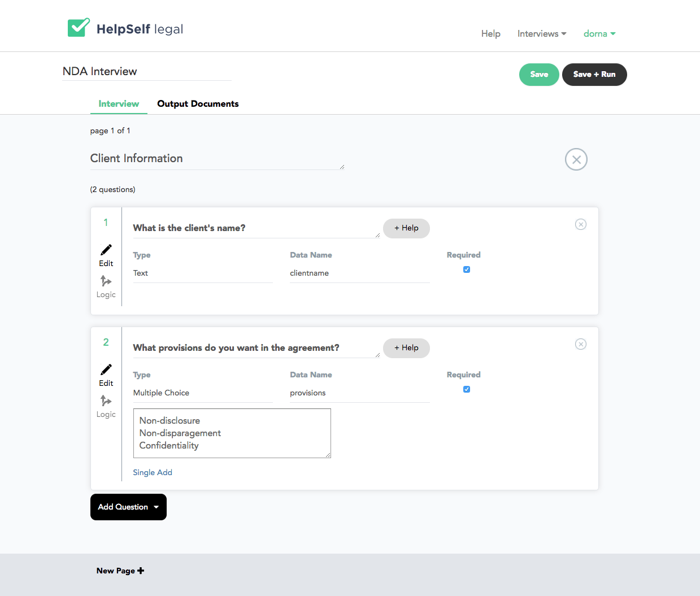Viewport: 700px width, 596px height.
Task: Delete the Client Information page
Action: [576, 159]
